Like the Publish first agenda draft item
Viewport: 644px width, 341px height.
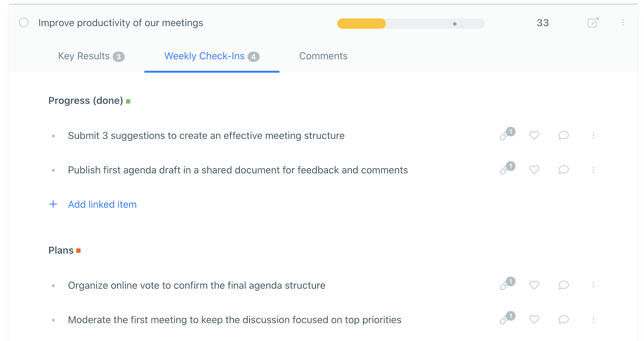[x=534, y=170]
